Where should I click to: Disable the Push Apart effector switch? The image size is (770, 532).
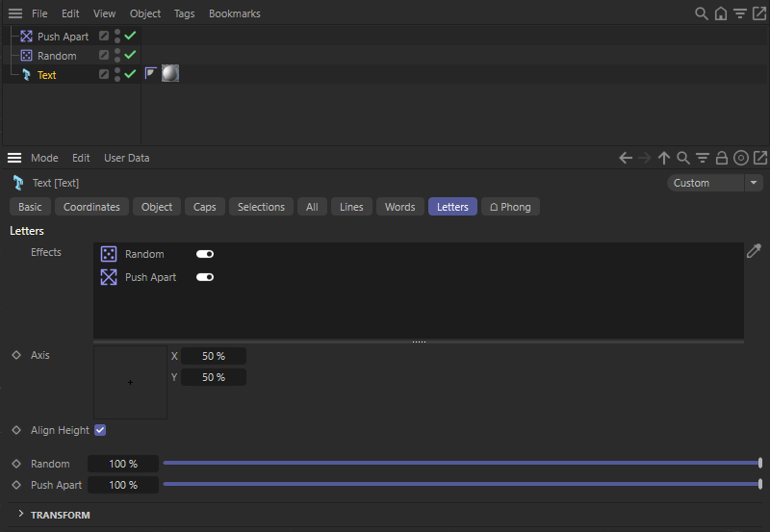pyautogui.click(x=204, y=277)
